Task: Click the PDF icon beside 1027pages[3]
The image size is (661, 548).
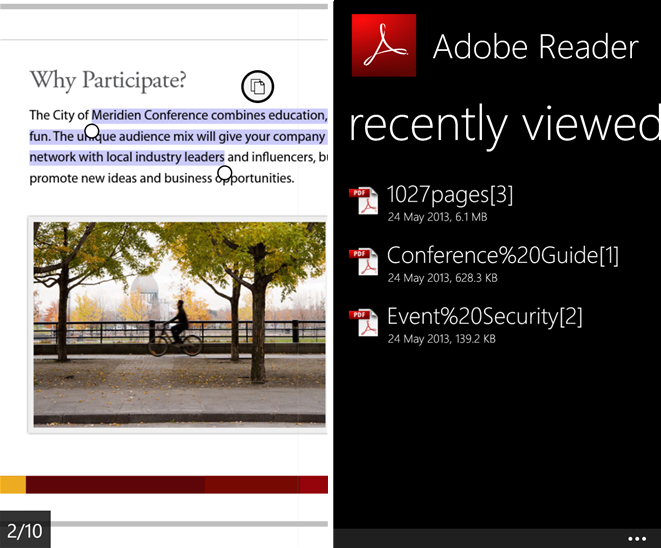Action: click(x=363, y=201)
